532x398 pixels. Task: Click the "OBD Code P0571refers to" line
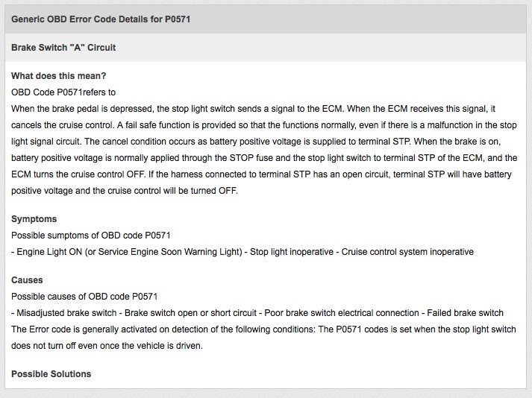point(63,92)
